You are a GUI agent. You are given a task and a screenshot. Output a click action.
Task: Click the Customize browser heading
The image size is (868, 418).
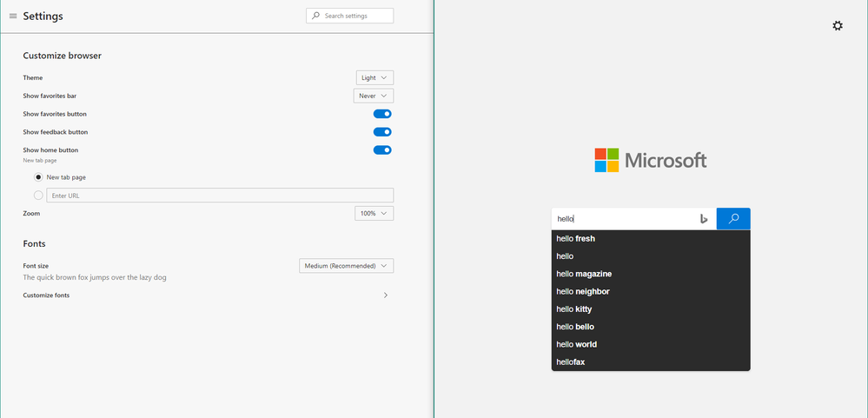tap(62, 56)
